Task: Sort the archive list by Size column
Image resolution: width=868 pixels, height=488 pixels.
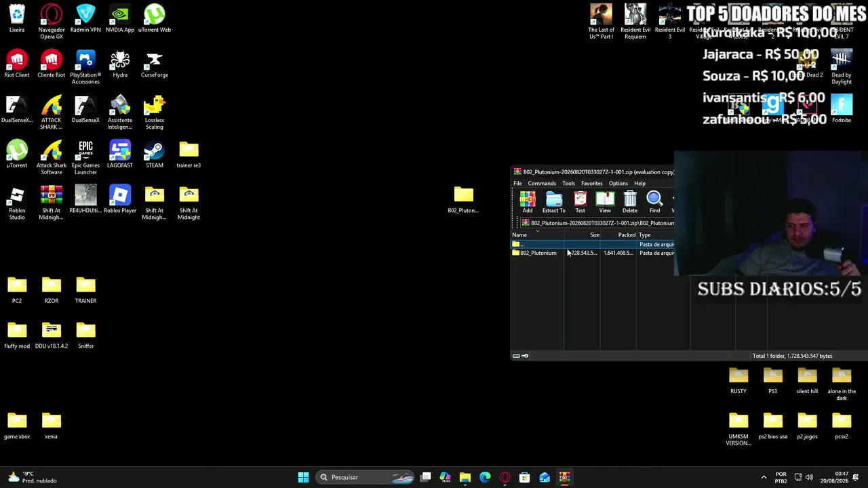Action: [x=583, y=235]
